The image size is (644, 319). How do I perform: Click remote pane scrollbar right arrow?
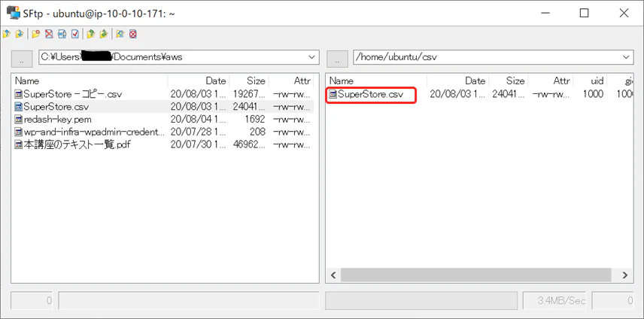625,275
